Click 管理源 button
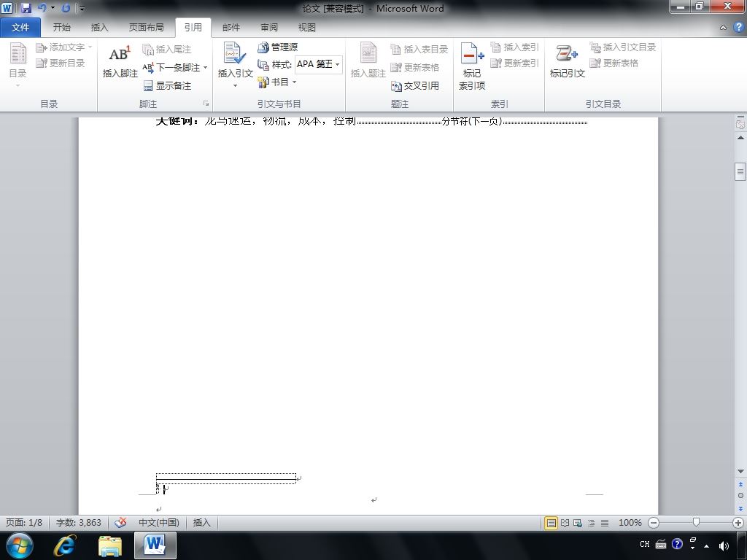The image size is (747, 560). (278, 47)
